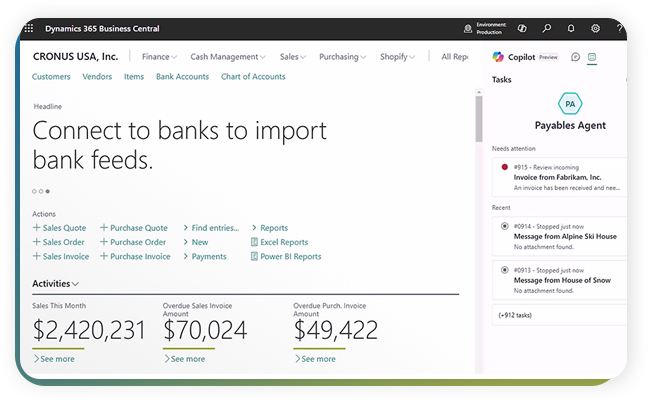This screenshot has height=401, width=648.
Task: Show the (+912 tasks) list
Action: [560, 315]
